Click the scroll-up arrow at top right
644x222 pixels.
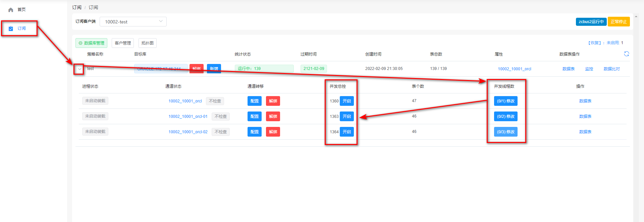point(636,16)
